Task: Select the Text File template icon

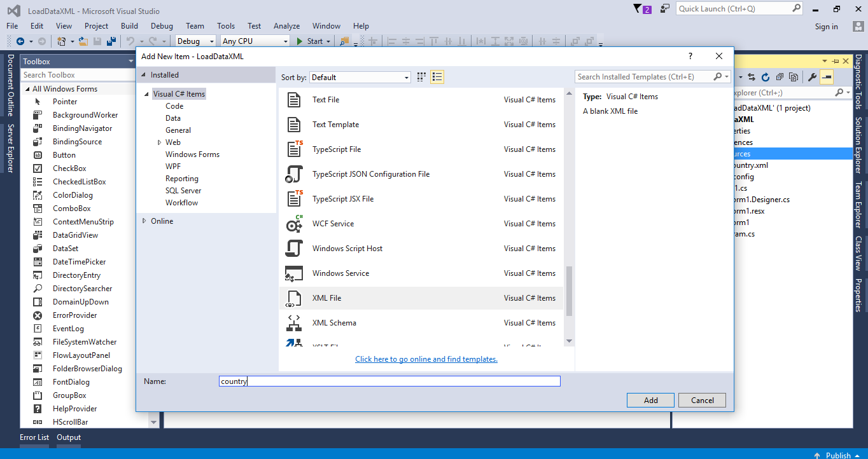Action: click(x=293, y=100)
